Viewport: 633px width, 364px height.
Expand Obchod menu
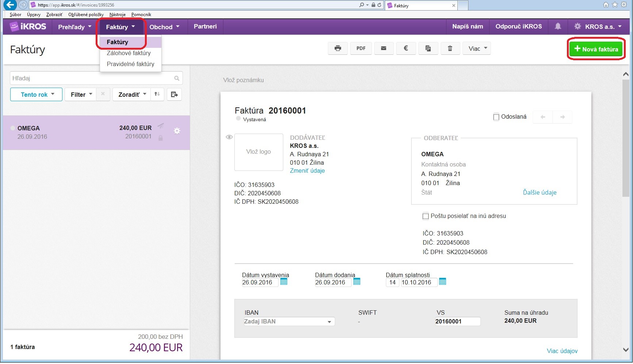tap(164, 27)
